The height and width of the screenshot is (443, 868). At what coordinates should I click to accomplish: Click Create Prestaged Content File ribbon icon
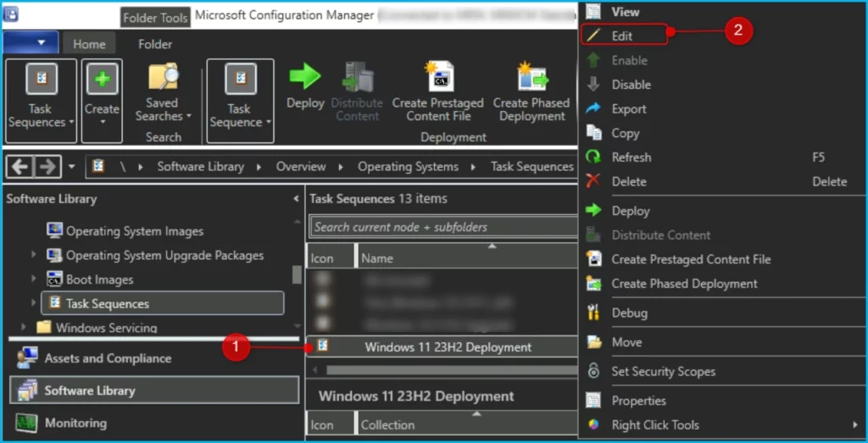(440, 76)
